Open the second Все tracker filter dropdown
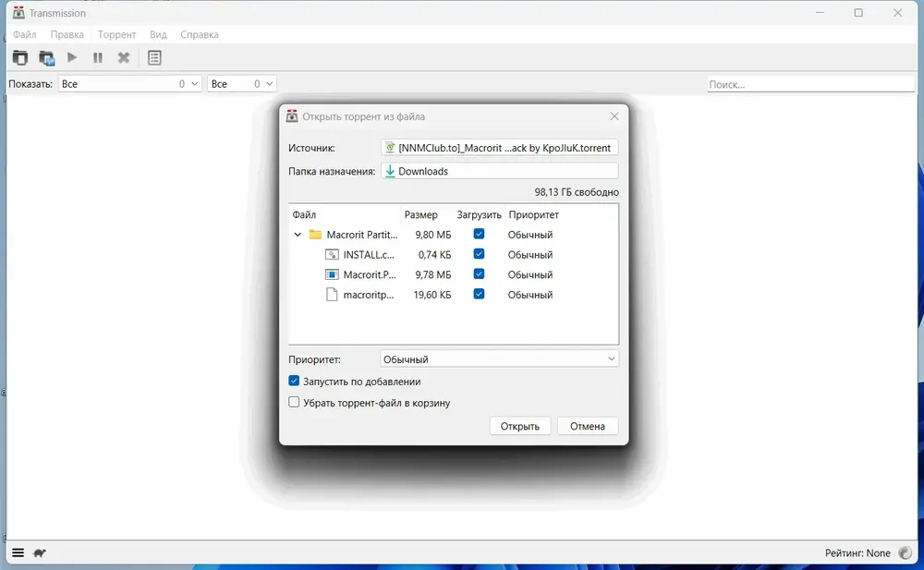 [241, 84]
